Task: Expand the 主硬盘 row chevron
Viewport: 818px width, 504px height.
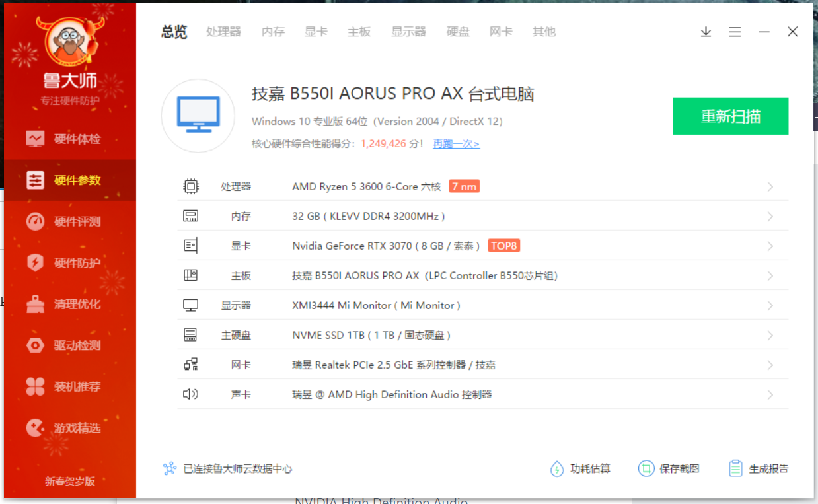Action: click(x=770, y=336)
